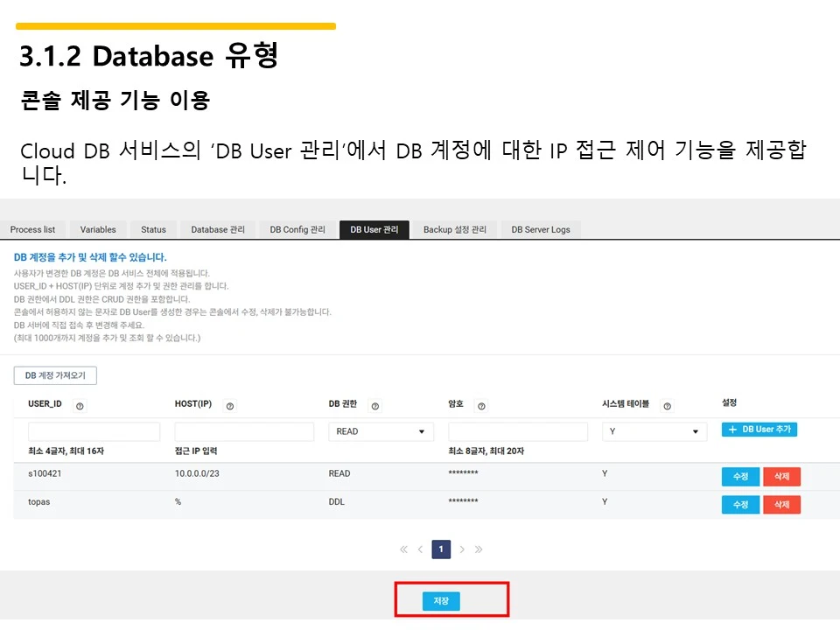This screenshot has height=630, width=840.
Task: Switch to the Process list tab
Action: (x=33, y=229)
